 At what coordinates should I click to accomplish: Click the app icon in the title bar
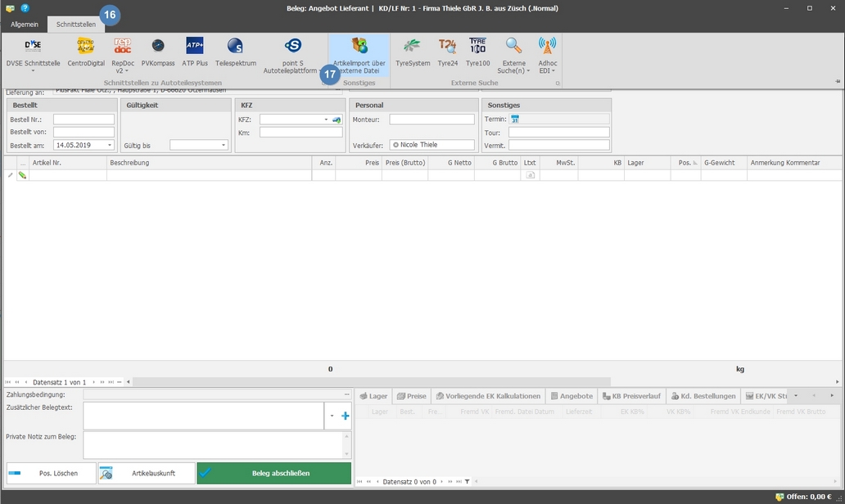(10, 8)
